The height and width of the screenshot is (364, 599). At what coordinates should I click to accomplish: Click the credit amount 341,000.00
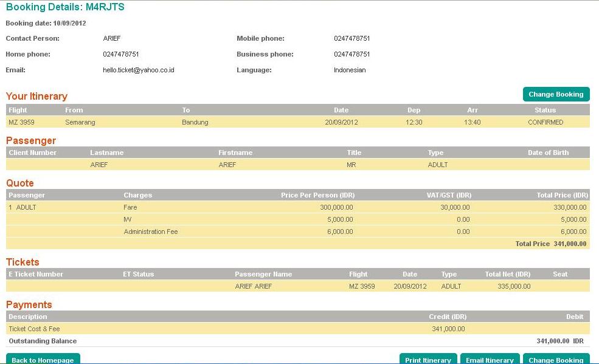[448, 329]
